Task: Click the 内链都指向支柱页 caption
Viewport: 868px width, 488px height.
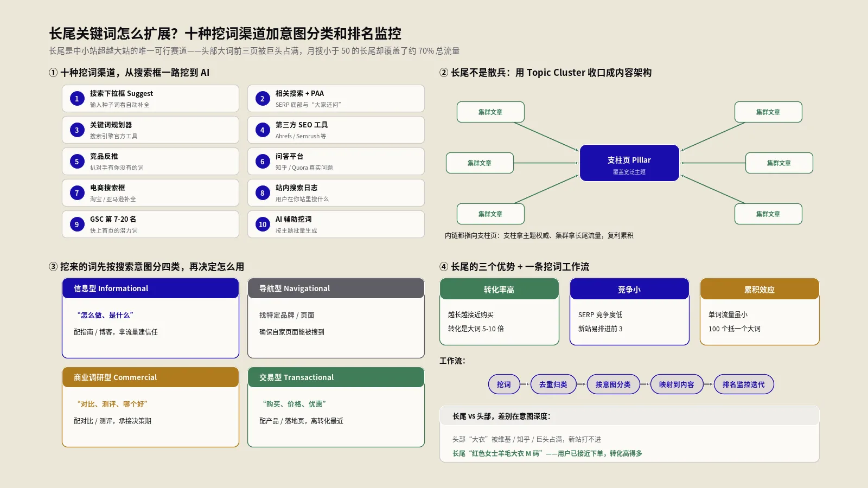Action: pyautogui.click(x=539, y=235)
